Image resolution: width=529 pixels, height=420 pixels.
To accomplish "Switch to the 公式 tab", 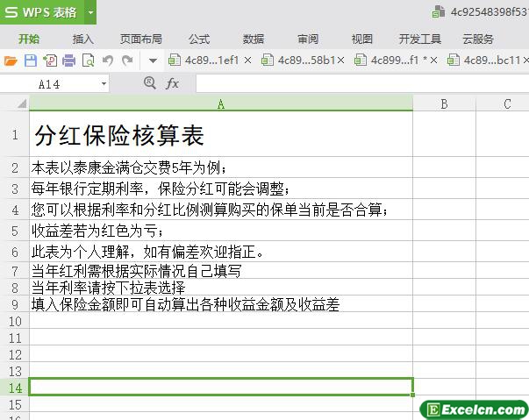I will click(x=199, y=39).
